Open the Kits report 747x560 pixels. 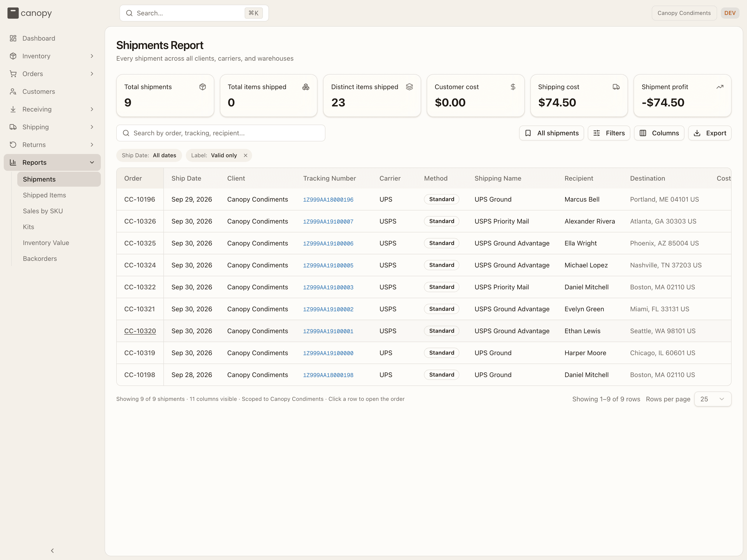(x=59, y=227)
